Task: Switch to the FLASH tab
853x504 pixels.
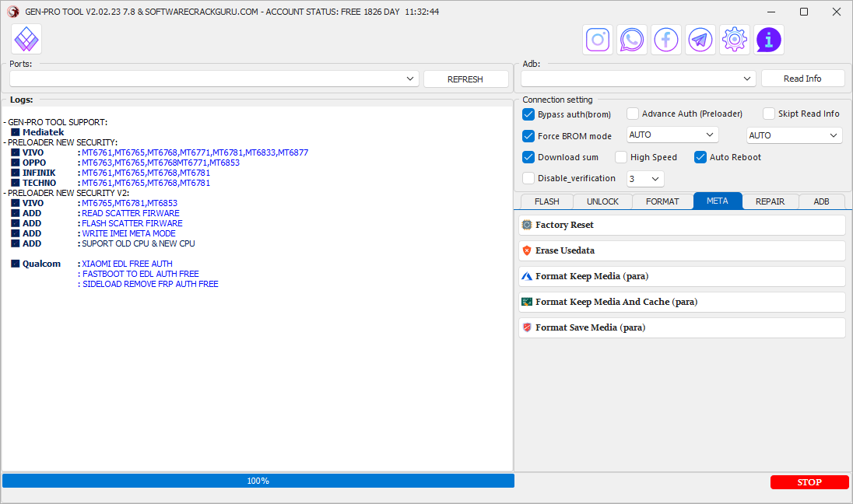Action: tap(546, 201)
